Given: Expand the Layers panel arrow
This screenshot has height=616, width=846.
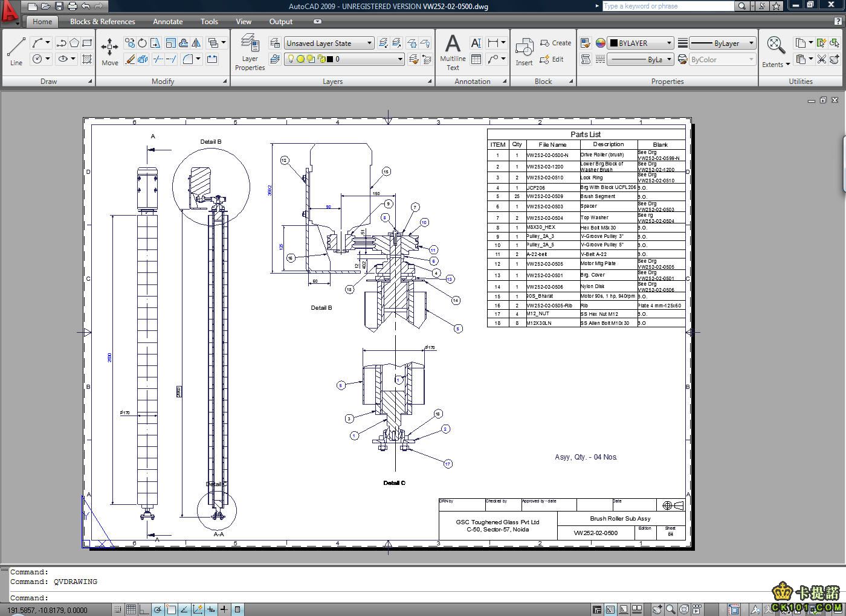Looking at the screenshot, I should (x=430, y=81).
